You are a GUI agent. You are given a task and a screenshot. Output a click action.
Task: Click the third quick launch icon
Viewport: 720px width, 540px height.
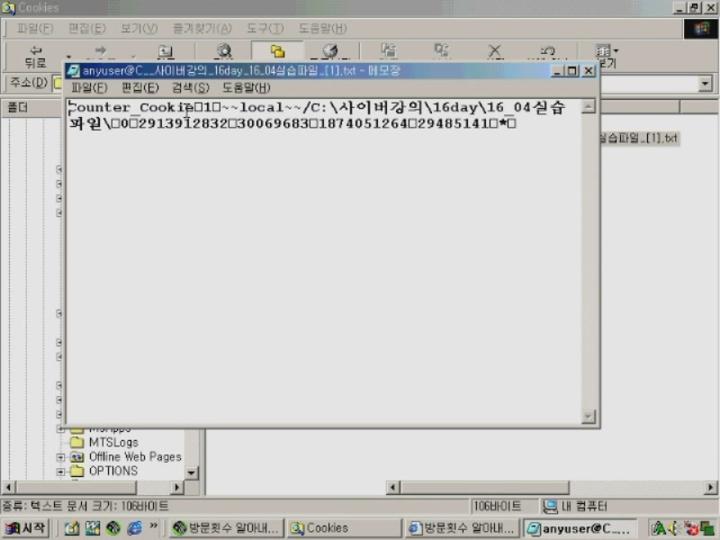pos(113,529)
